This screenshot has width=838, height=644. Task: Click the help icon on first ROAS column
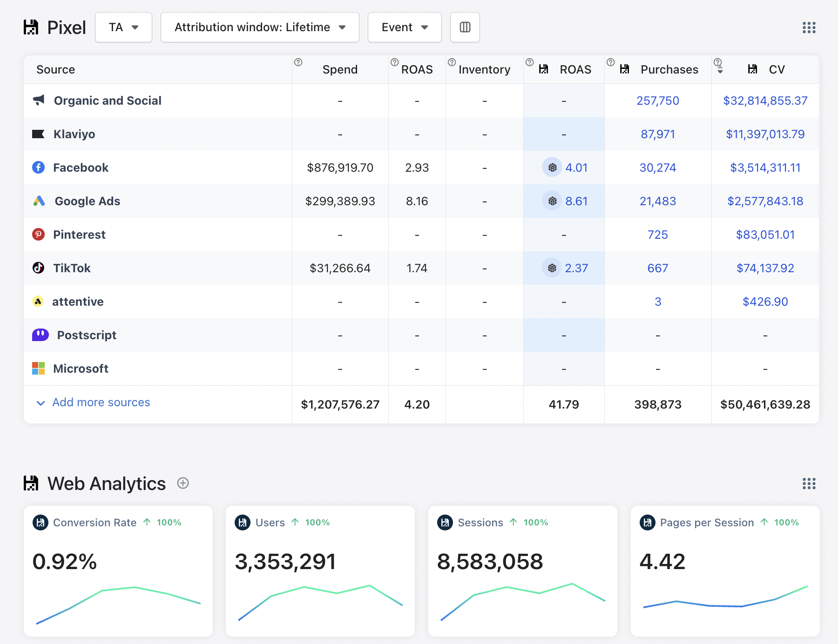[394, 62]
